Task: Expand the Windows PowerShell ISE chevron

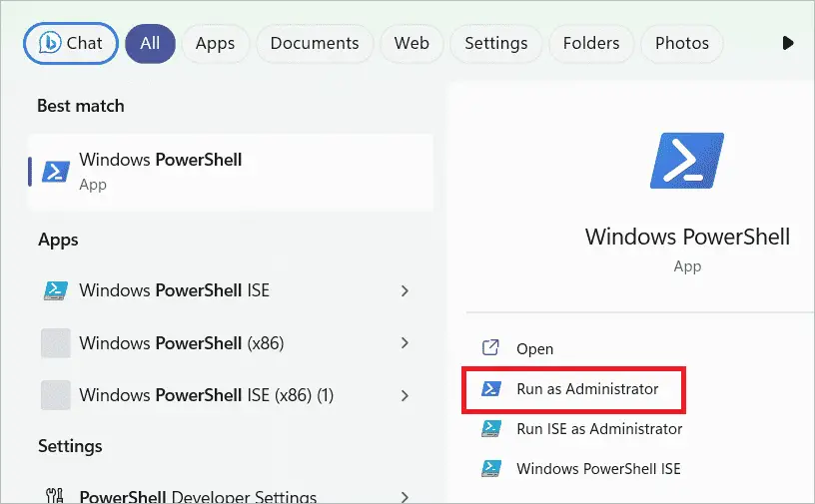Action: coord(405,291)
